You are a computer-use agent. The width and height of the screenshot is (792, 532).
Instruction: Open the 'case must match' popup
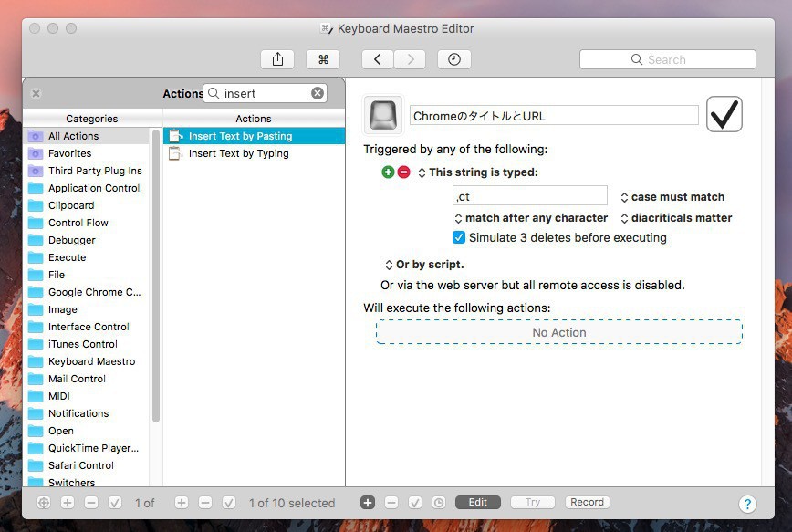[672, 197]
